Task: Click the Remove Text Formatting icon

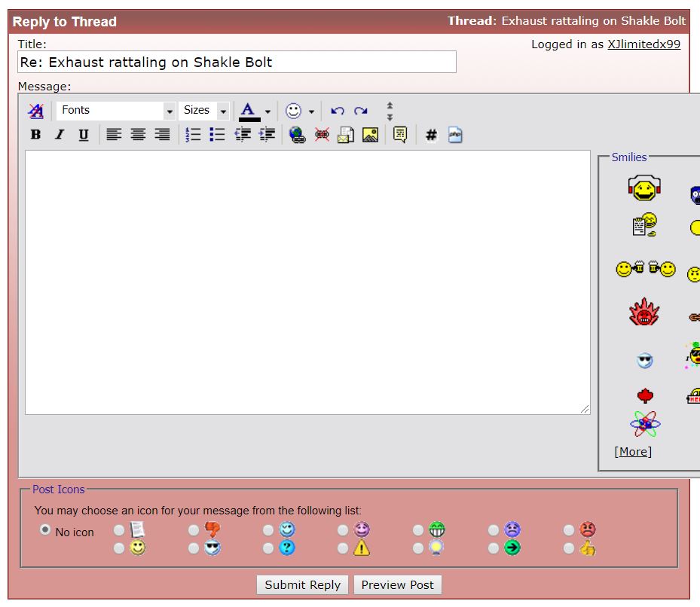Action: (35, 111)
